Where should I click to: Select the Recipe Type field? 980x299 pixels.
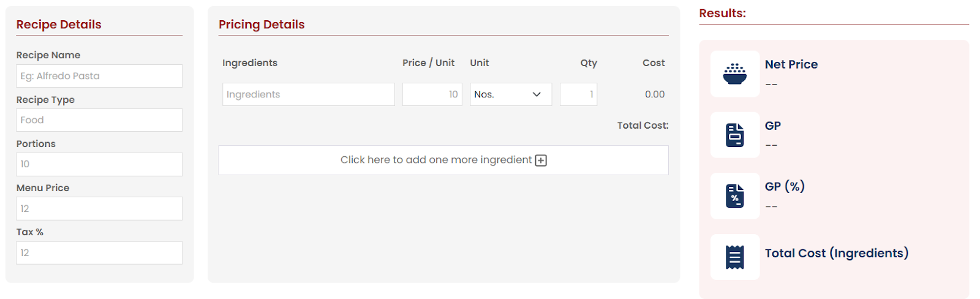coord(99,120)
